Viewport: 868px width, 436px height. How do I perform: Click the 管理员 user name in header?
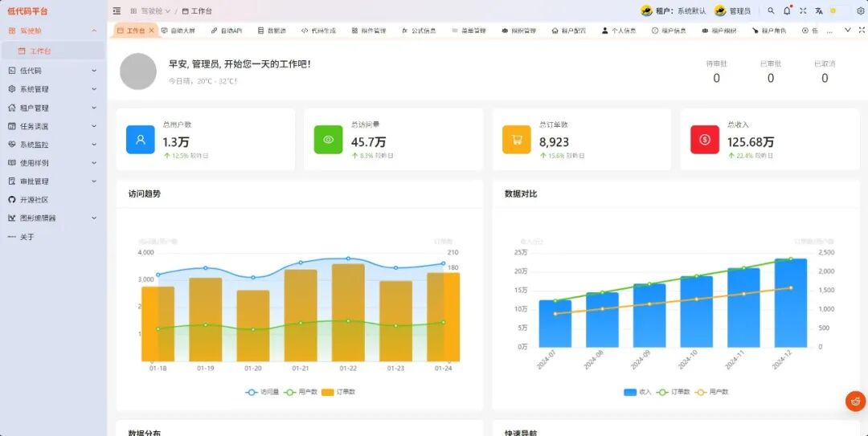click(x=740, y=11)
